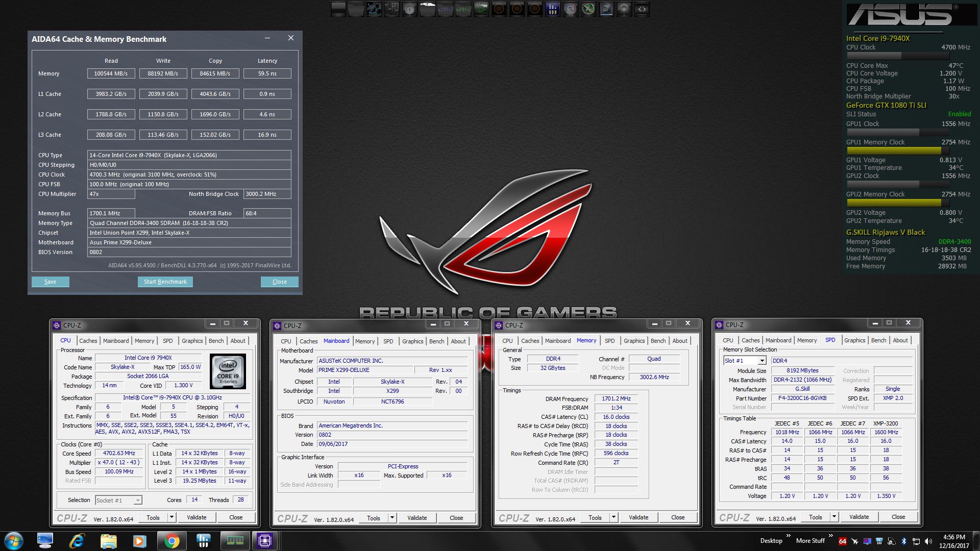980x551 pixels.
Task: Open the AIDA64 red 64 tray icon
Action: click(x=842, y=541)
